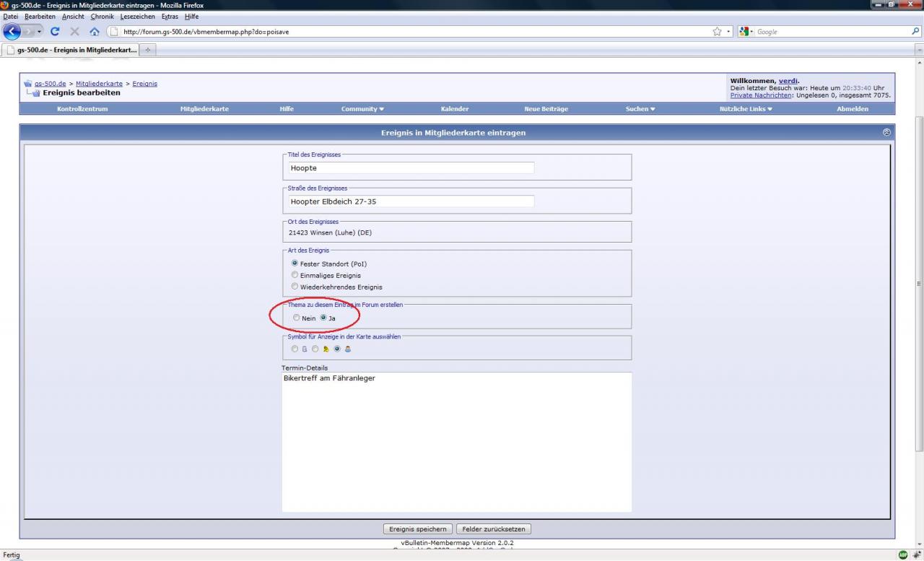Go to the browser home page icon
The height and width of the screenshot is (561, 924).
pos(94,32)
